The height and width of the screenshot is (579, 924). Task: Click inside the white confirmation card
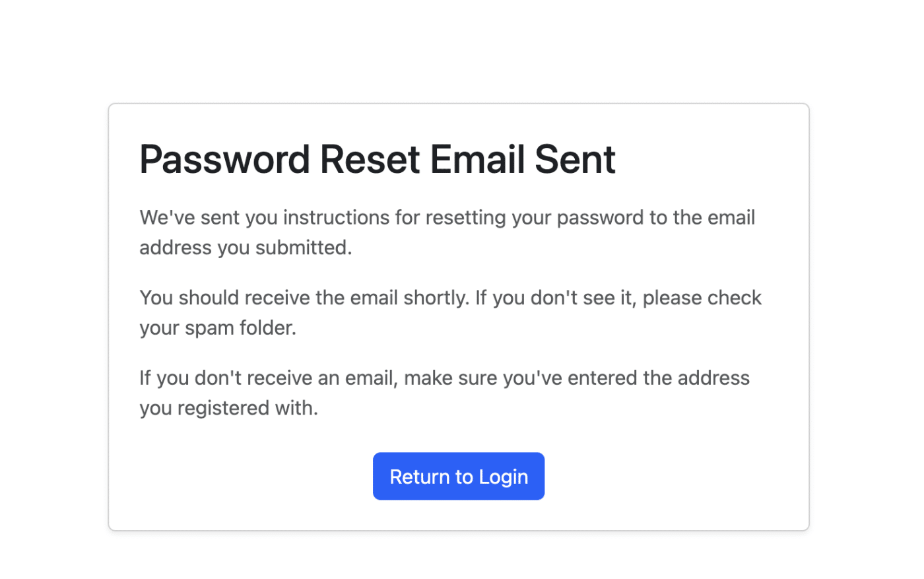(x=459, y=436)
